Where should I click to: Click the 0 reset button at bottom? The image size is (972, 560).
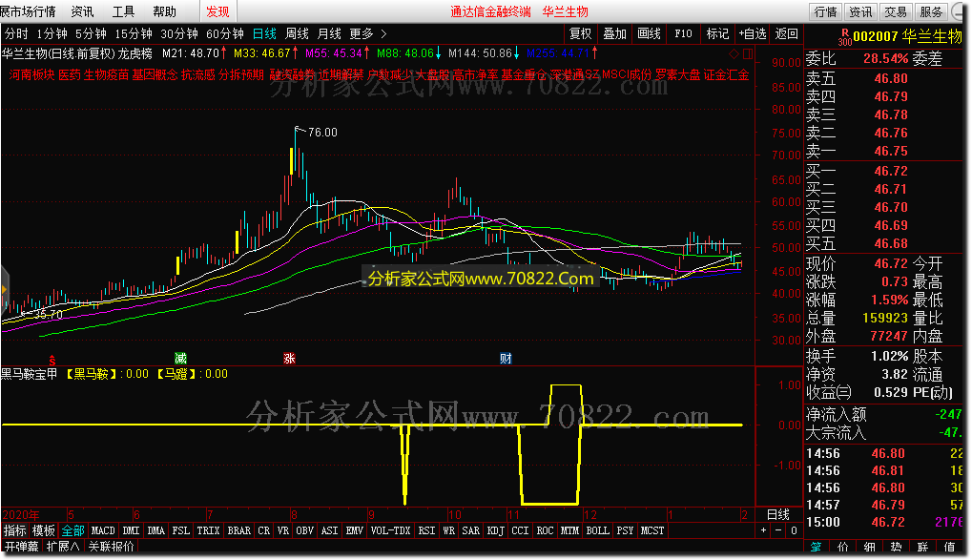(x=794, y=530)
